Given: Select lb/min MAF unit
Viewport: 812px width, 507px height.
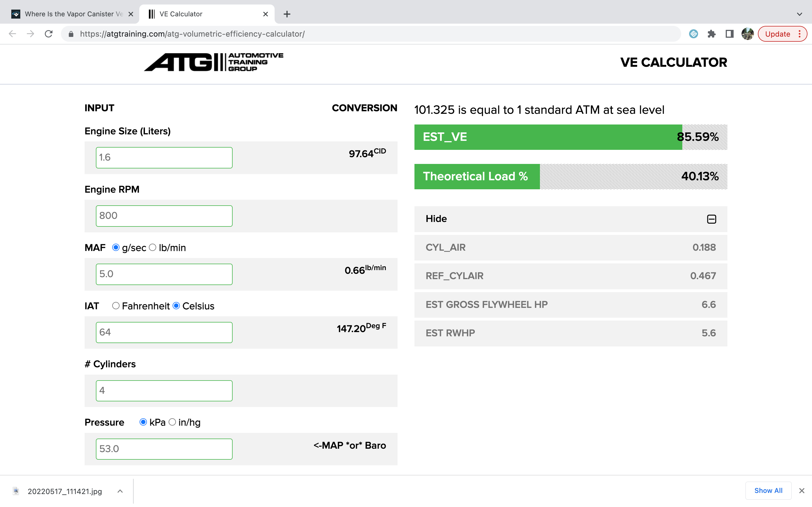Looking at the screenshot, I should click(x=153, y=248).
